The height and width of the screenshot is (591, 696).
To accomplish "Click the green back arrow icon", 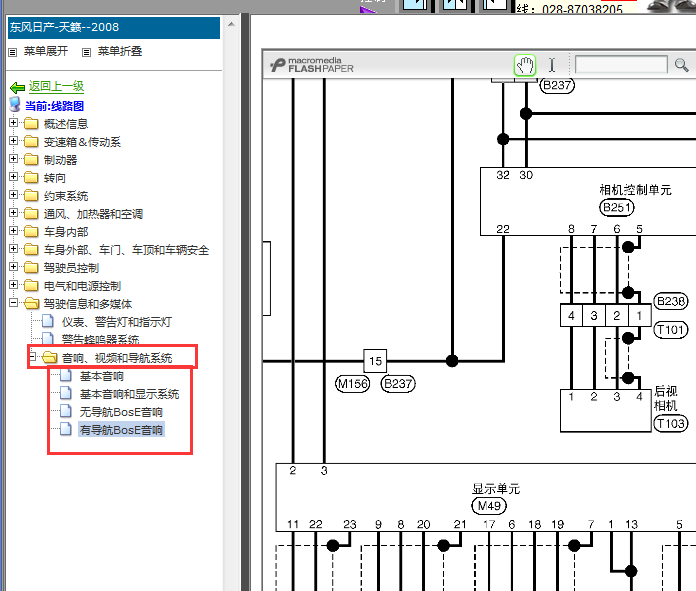I will coord(17,87).
